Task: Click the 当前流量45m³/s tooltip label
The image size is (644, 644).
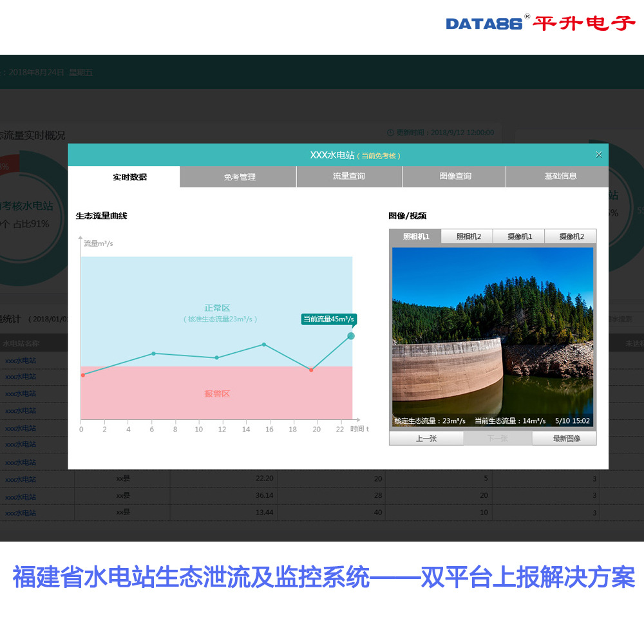Action: [x=328, y=319]
